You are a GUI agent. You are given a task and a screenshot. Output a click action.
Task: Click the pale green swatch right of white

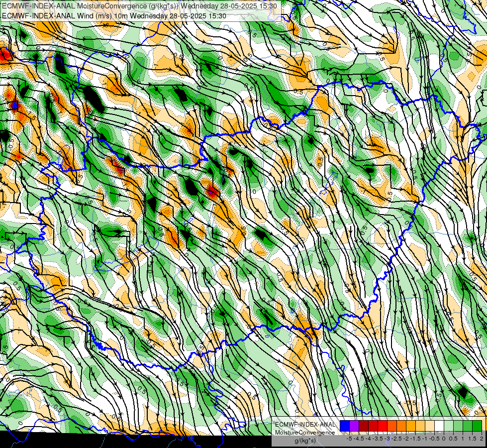pos(449,426)
